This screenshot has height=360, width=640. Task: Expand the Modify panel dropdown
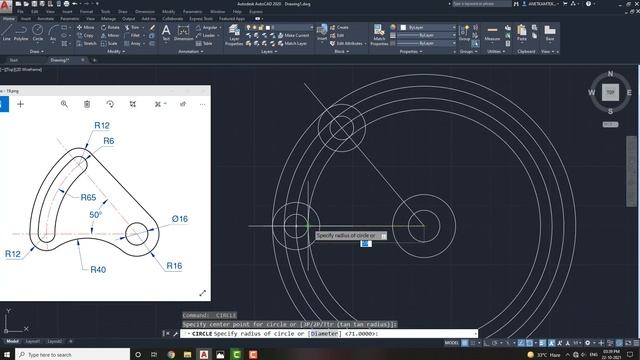[116, 51]
